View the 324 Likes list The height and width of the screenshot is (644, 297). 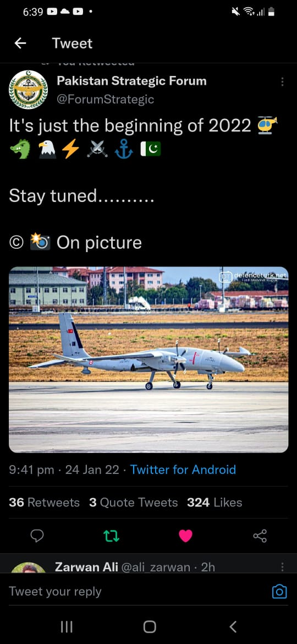tap(215, 503)
